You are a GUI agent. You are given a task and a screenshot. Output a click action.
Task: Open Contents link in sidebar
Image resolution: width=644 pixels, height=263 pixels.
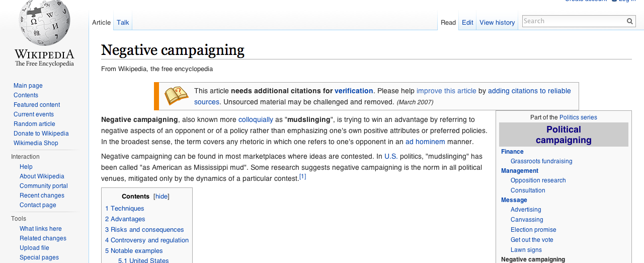pos(26,95)
